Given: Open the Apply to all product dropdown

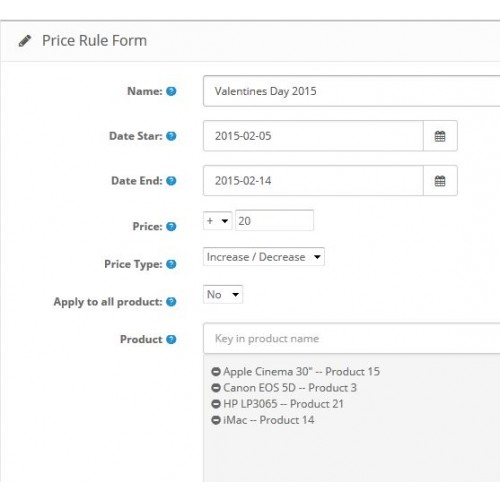Looking at the screenshot, I should pos(223,294).
